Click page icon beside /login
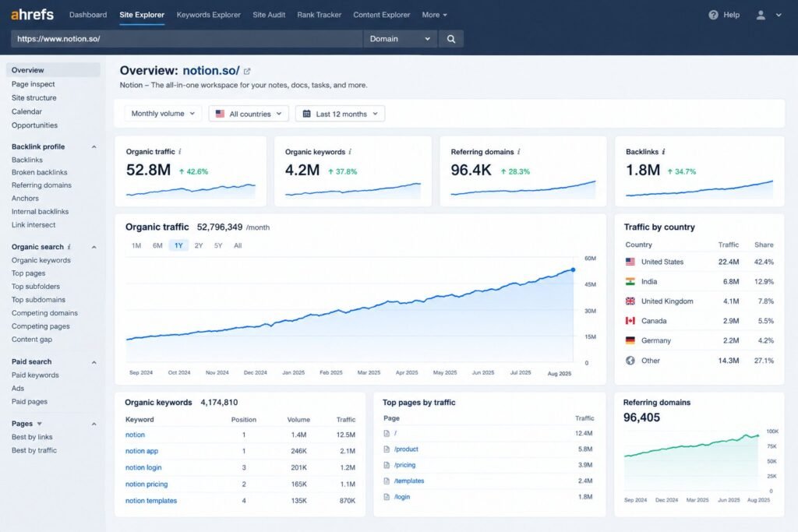 pos(387,497)
